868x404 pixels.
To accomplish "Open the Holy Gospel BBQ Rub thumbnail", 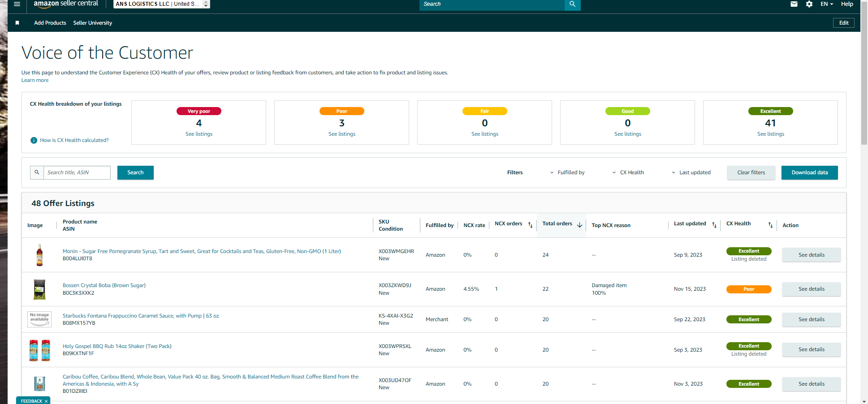I will coord(39,350).
